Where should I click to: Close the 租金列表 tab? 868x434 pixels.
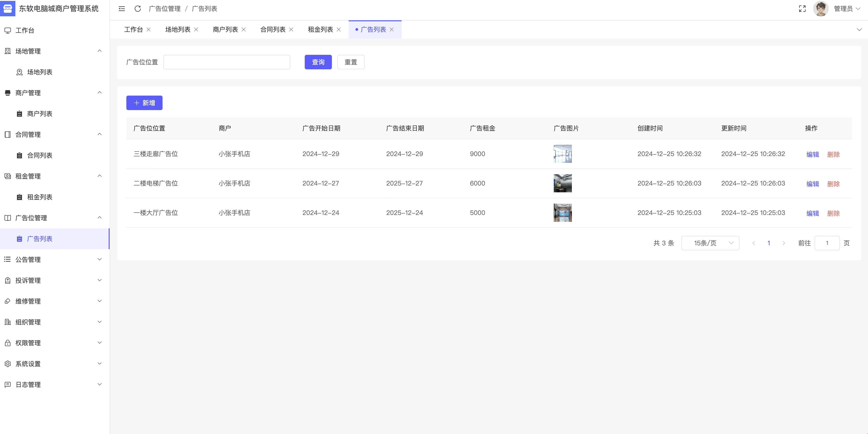pyautogui.click(x=339, y=30)
